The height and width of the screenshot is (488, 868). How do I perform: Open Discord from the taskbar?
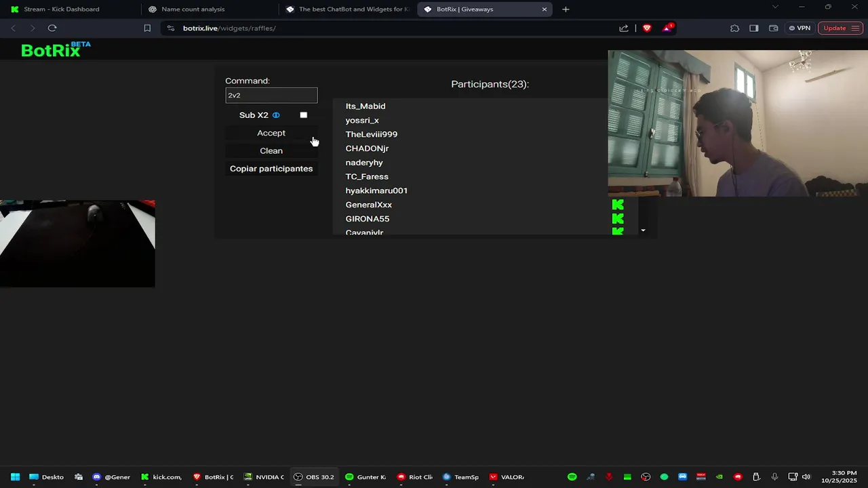(112, 477)
